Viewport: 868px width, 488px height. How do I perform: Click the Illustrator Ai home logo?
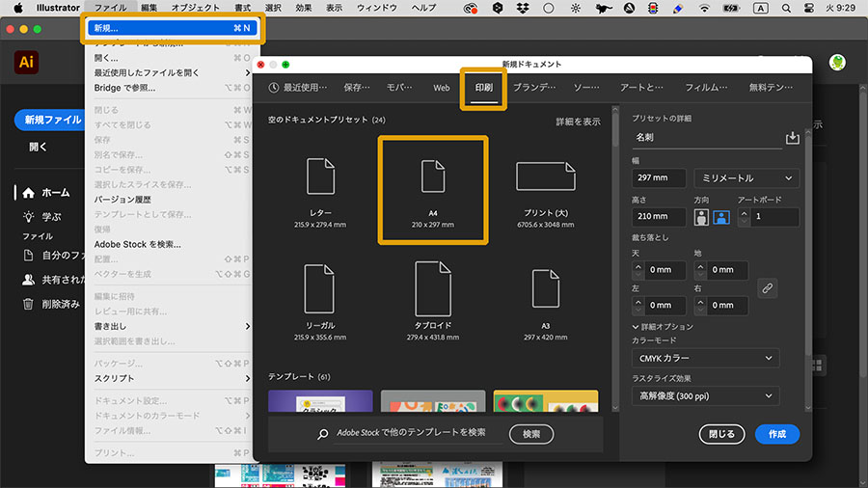point(26,62)
